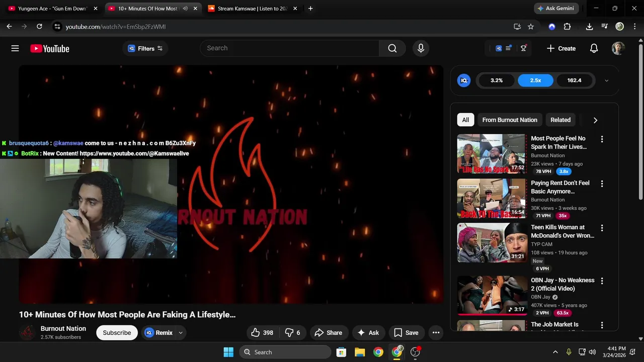Open the notifications bell

[594, 48]
